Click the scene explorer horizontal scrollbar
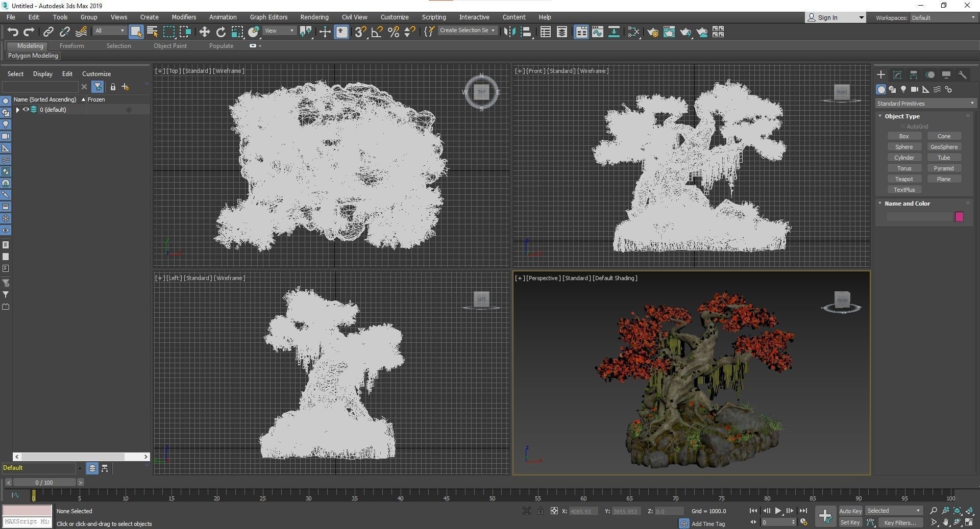 pos(82,457)
